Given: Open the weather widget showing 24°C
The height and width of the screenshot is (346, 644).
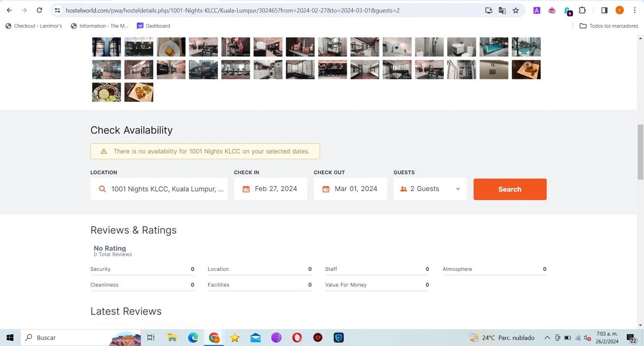Looking at the screenshot, I should [x=501, y=338].
